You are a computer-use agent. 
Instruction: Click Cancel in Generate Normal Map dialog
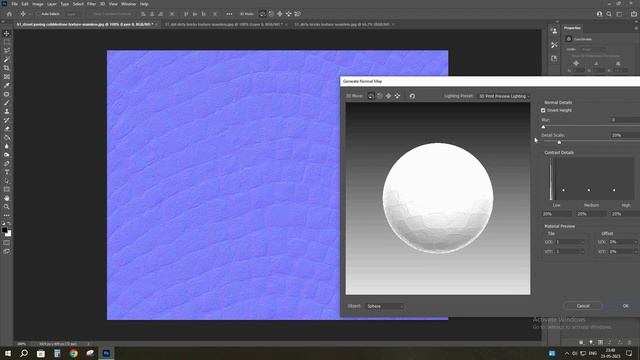tap(583, 306)
